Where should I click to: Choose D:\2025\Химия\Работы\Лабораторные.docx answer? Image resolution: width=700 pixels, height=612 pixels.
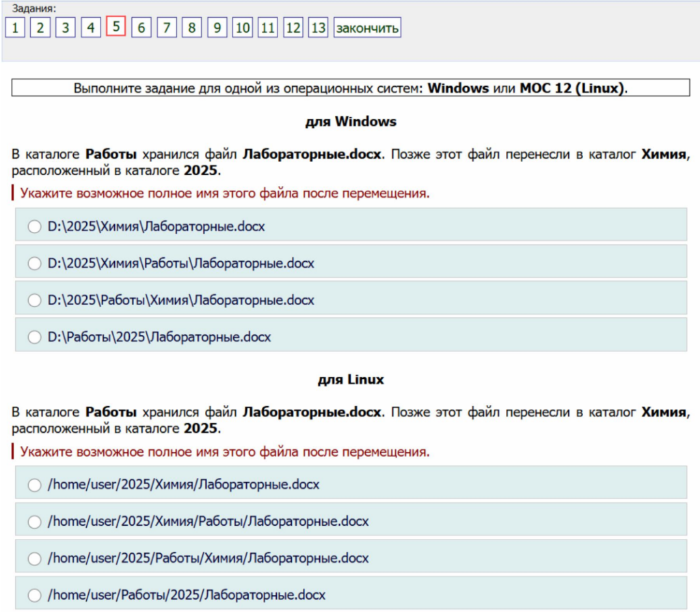click(34, 263)
